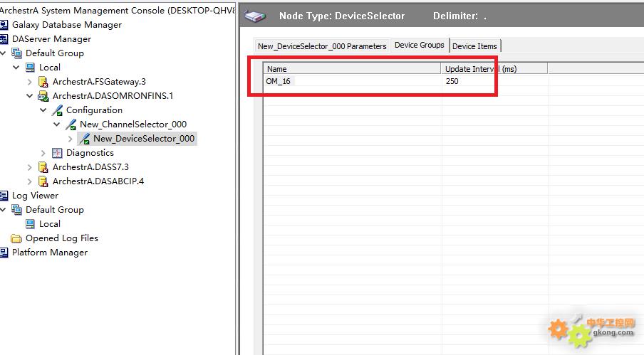Click the Name column header

tap(352, 69)
